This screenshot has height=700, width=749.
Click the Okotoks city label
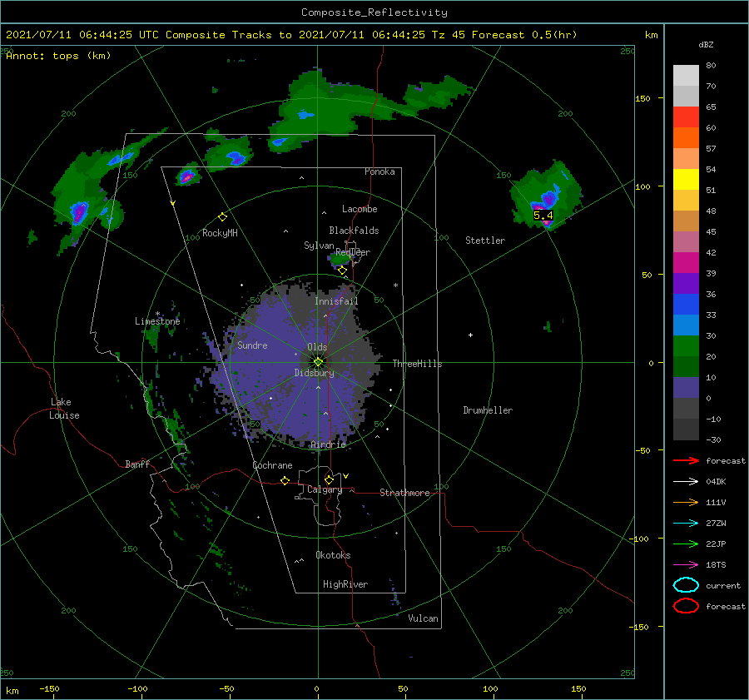click(x=333, y=555)
